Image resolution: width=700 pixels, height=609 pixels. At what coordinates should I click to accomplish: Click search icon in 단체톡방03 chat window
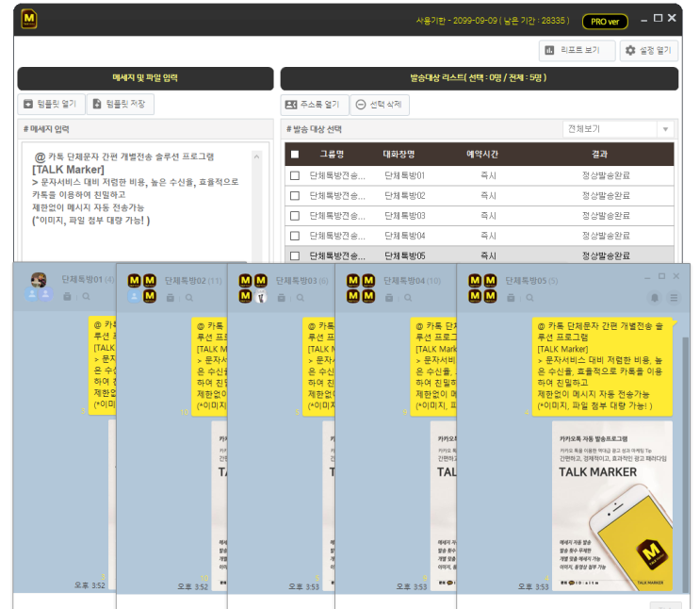click(301, 298)
